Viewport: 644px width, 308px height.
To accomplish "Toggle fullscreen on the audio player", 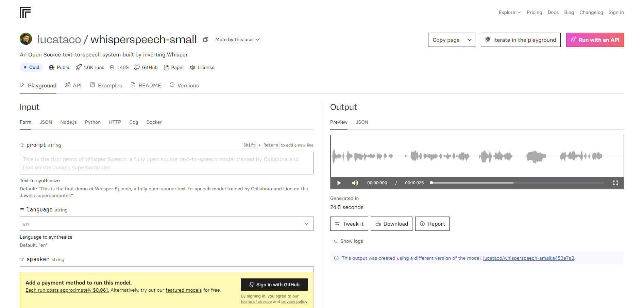I will [x=615, y=183].
